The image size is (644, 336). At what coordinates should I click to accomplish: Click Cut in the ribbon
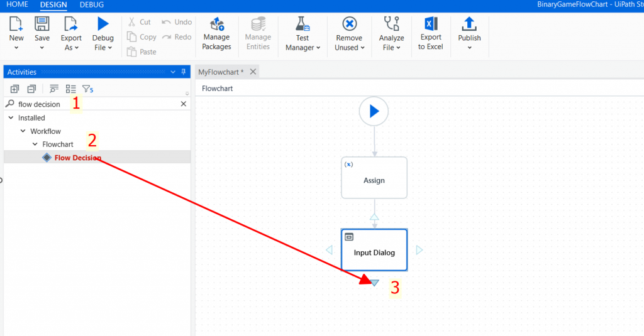pos(139,22)
